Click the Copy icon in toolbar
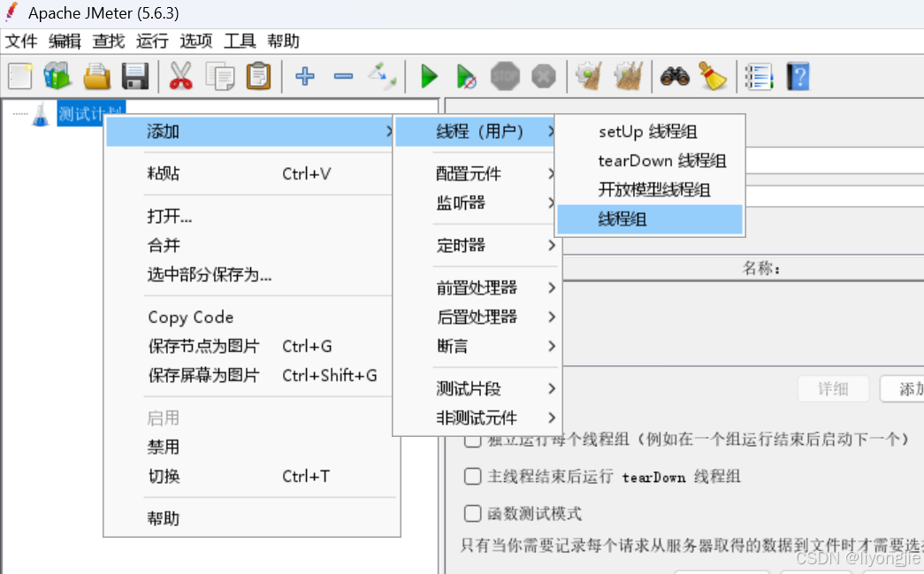Image resolution: width=924 pixels, height=574 pixels. coord(220,76)
